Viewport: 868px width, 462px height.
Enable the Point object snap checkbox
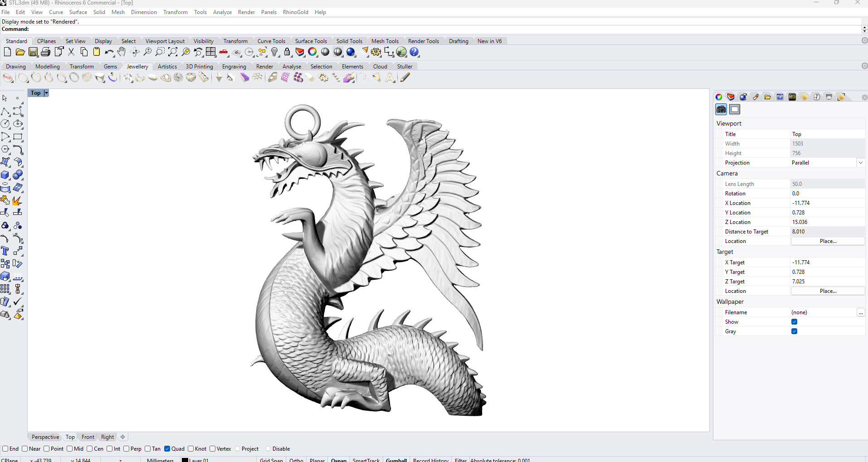46,449
